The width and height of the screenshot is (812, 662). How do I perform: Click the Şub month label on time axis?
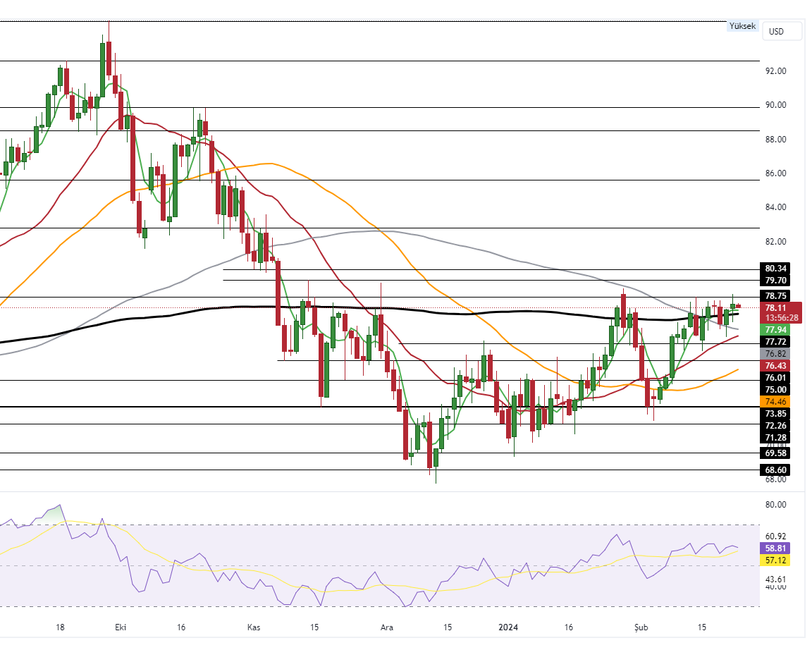(x=641, y=627)
